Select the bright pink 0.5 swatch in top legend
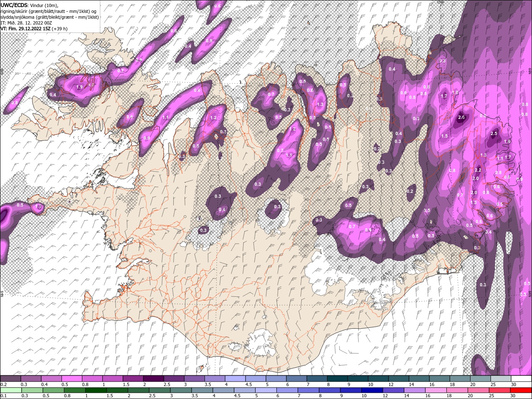 72,379
